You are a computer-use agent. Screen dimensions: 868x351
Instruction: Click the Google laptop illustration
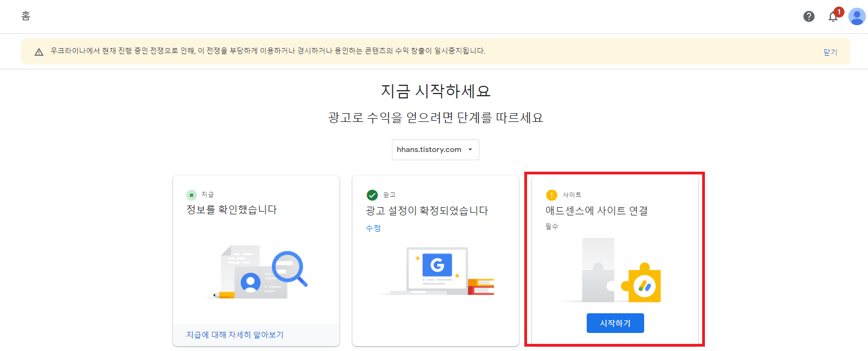pyautogui.click(x=436, y=271)
